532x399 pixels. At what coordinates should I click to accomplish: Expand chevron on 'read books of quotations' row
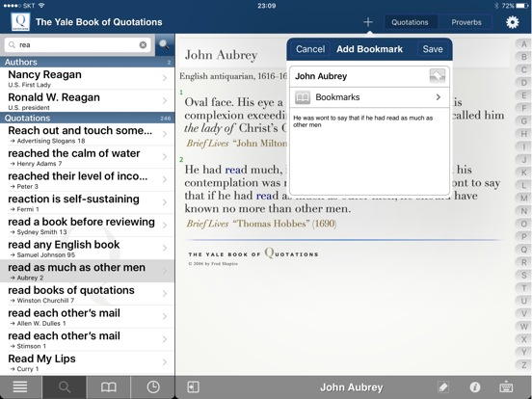click(x=165, y=294)
